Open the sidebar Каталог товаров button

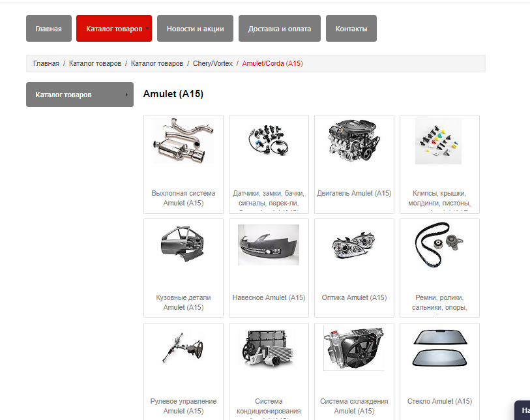[80, 95]
